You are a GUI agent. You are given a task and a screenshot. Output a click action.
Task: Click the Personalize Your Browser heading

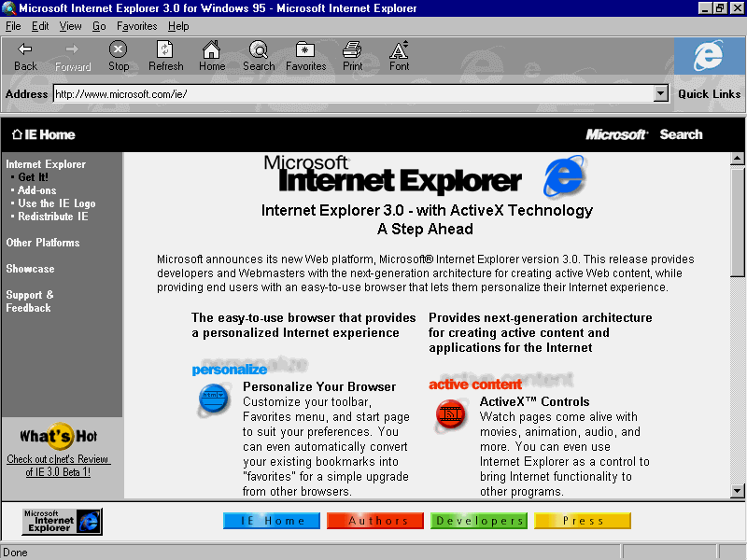pos(319,386)
